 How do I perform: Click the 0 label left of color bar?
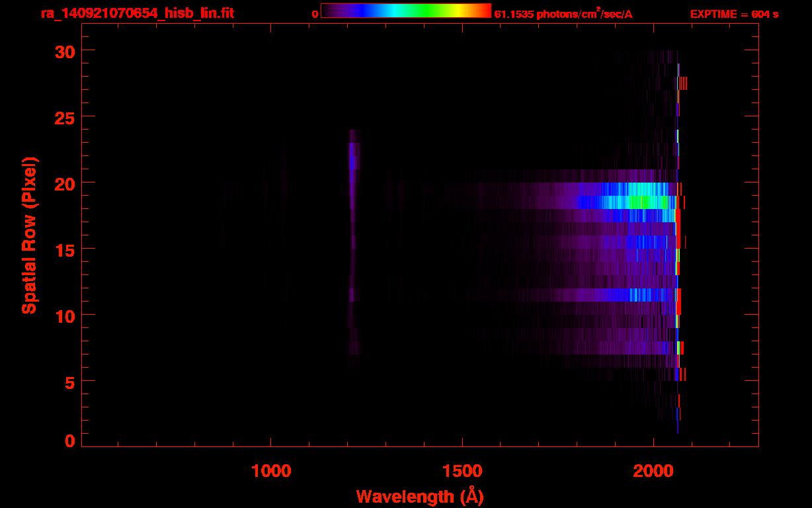(x=315, y=14)
